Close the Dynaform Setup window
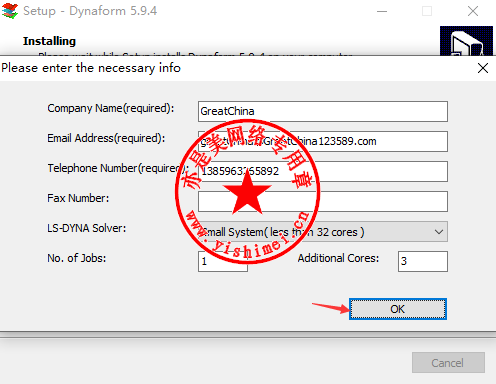The width and height of the screenshot is (496, 384). tap(473, 11)
